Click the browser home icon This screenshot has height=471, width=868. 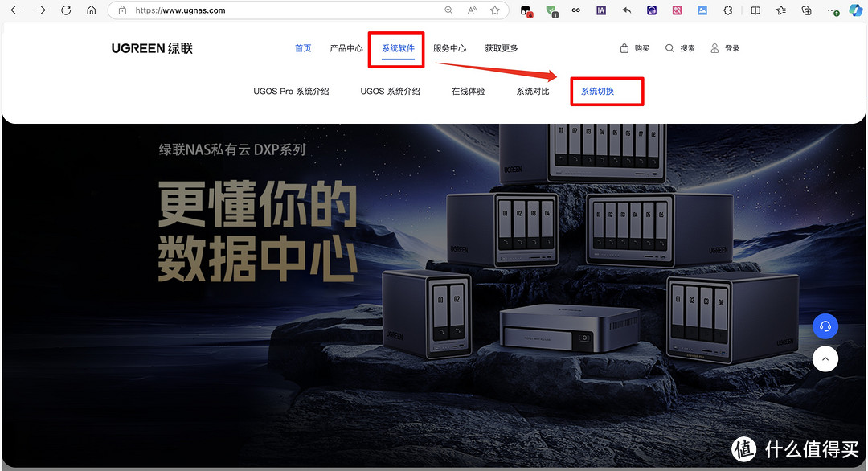pyautogui.click(x=92, y=10)
